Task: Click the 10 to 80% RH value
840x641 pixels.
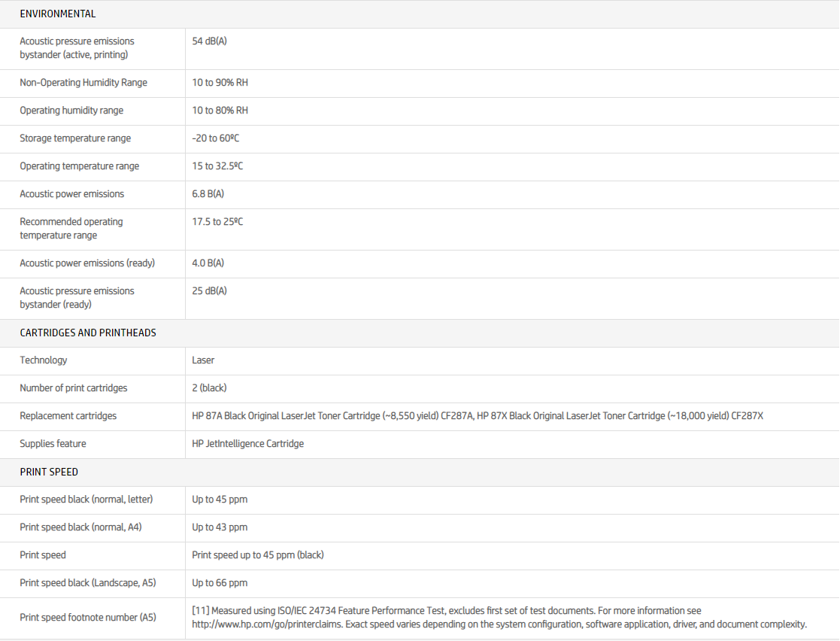Action: 220,111
